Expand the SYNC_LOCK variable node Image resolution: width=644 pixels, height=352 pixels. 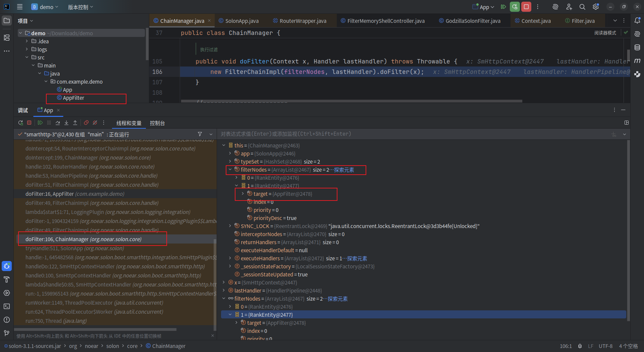230,226
